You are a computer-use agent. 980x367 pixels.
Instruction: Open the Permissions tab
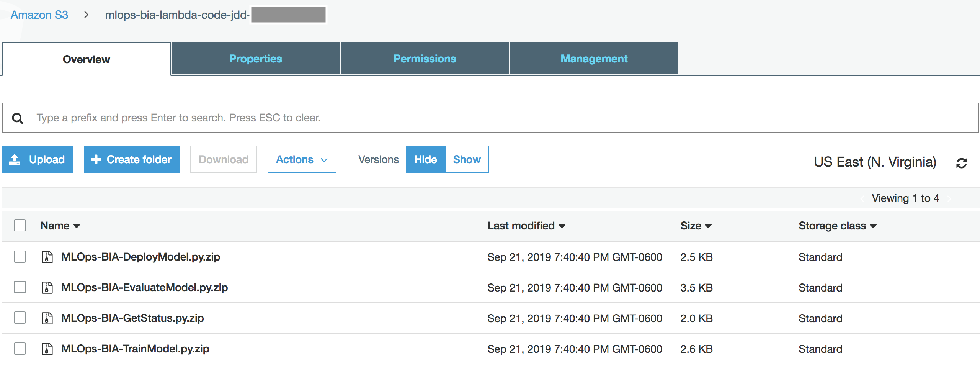425,59
